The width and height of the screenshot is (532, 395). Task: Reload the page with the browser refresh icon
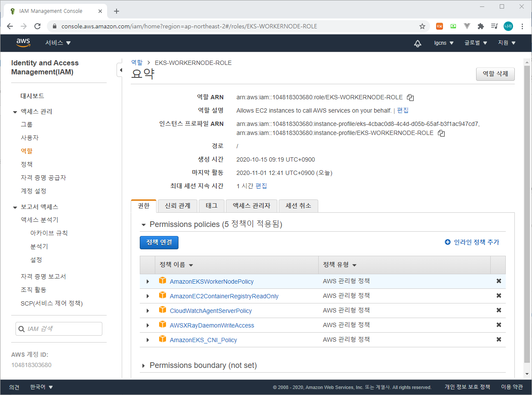pyautogui.click(x=37, y=26)
